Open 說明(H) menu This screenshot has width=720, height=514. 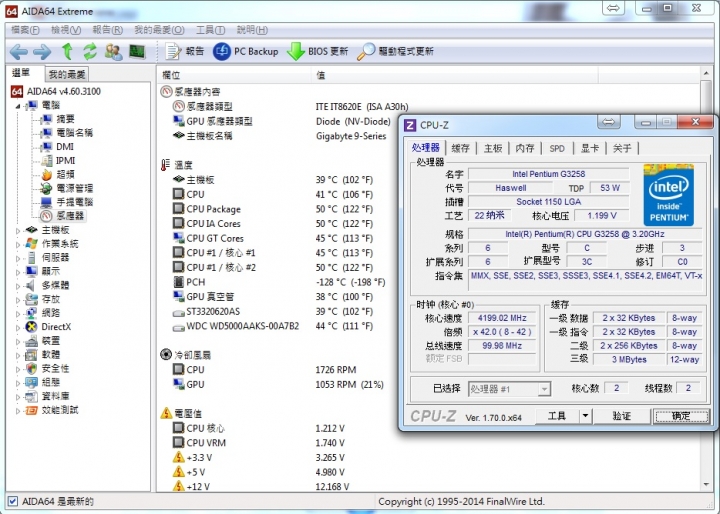(x=252, y=30)
